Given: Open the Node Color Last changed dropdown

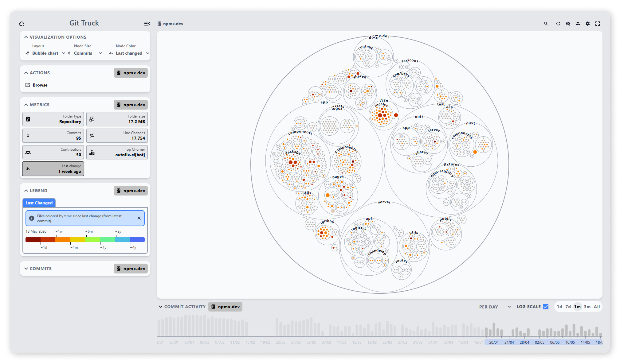Looking at the screenshot, I should coord(129,53).
